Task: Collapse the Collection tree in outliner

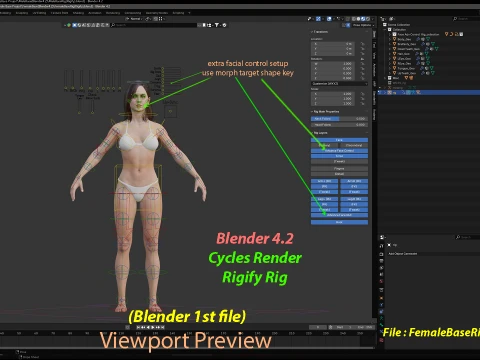Action: pyautogui.click(x=385, y=29)
